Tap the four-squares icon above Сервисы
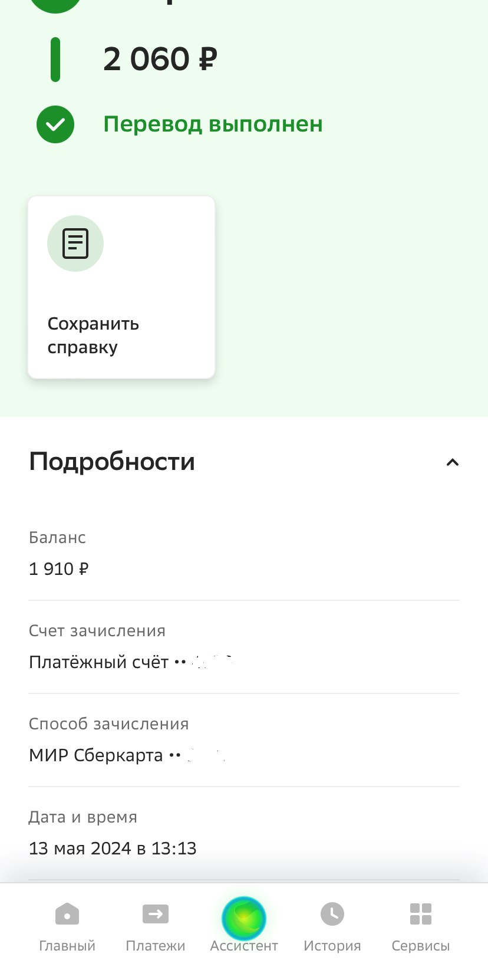488x980 pixels. coord(421,915)
